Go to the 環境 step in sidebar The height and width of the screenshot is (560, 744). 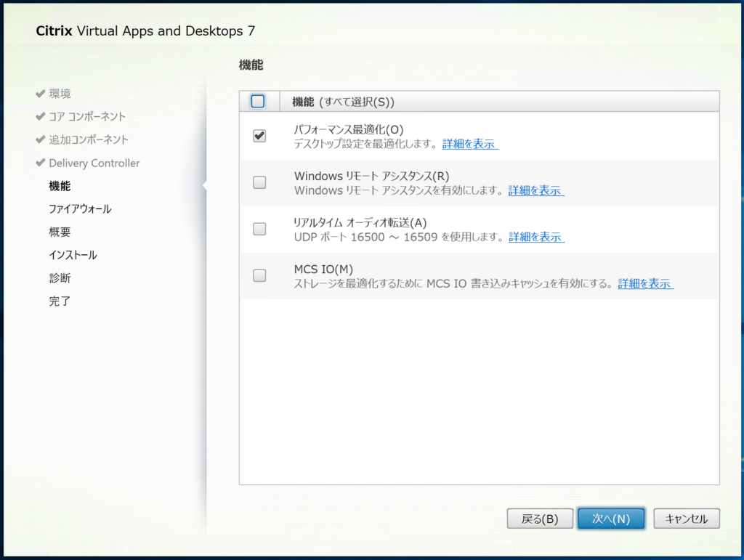(60, 94)
